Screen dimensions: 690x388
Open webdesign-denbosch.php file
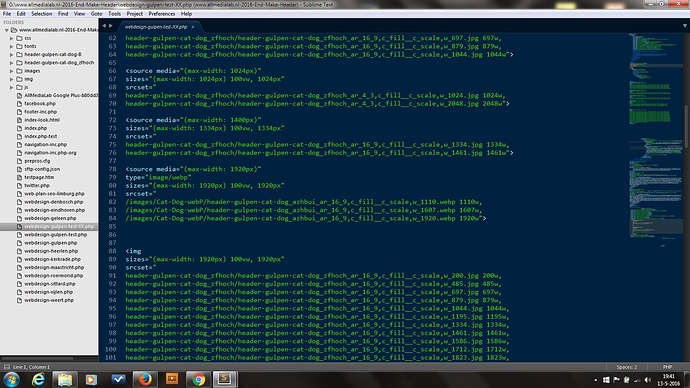pyautogui.click(x=53, y=202)
